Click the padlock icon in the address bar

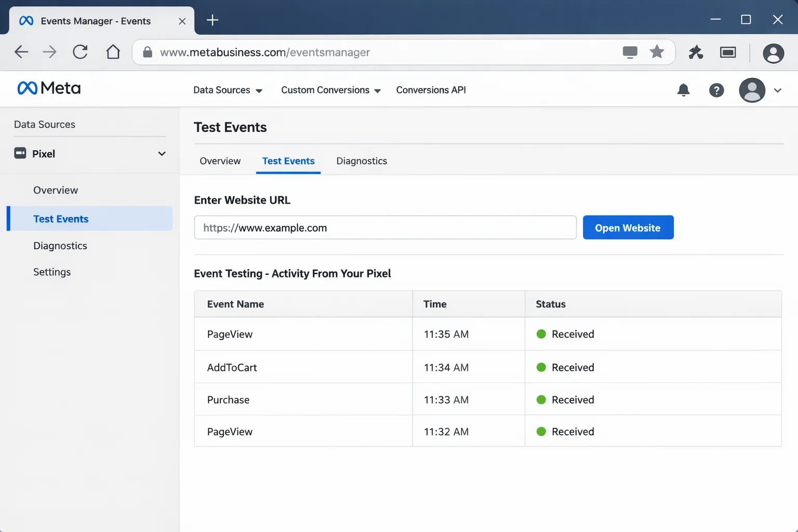147,52
